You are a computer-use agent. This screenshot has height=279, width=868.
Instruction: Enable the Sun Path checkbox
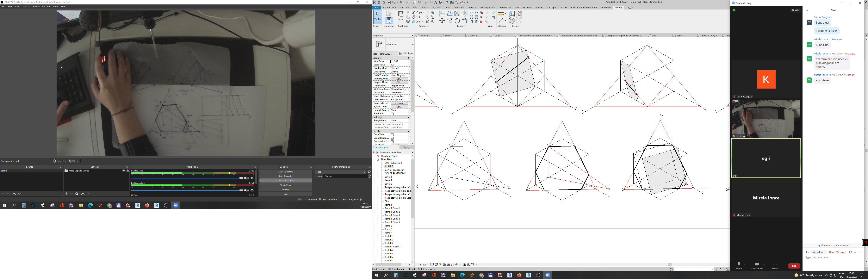coord(392,114)
